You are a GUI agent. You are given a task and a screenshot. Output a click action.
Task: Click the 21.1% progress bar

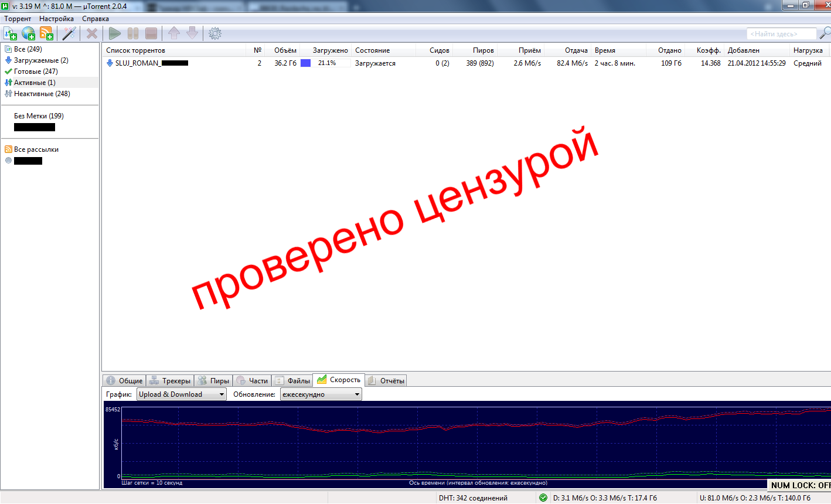pyautogui.click(x=325, y=63)
